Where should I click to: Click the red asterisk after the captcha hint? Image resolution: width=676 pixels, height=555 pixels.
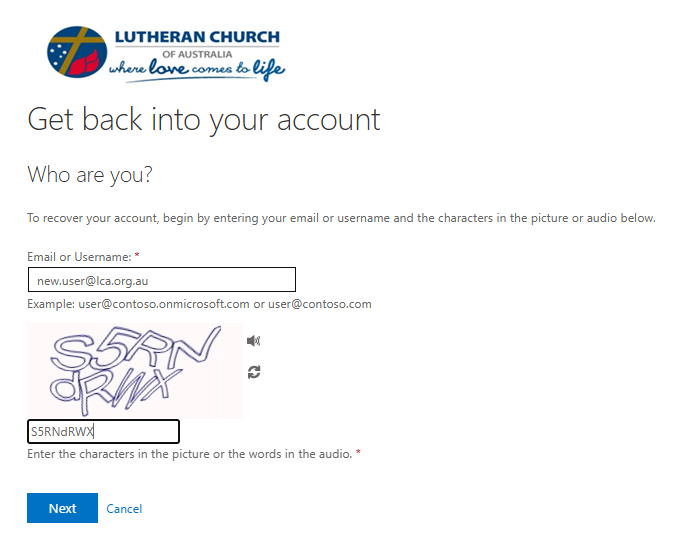coord(358,454)
